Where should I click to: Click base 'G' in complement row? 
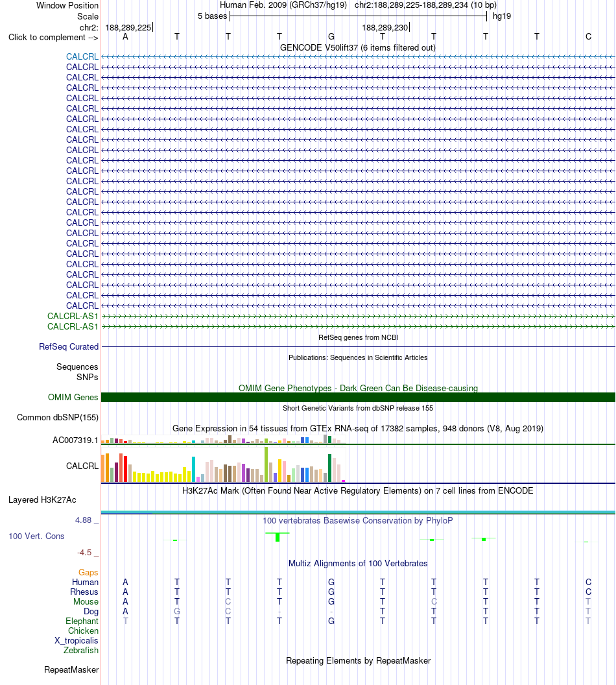331,37
